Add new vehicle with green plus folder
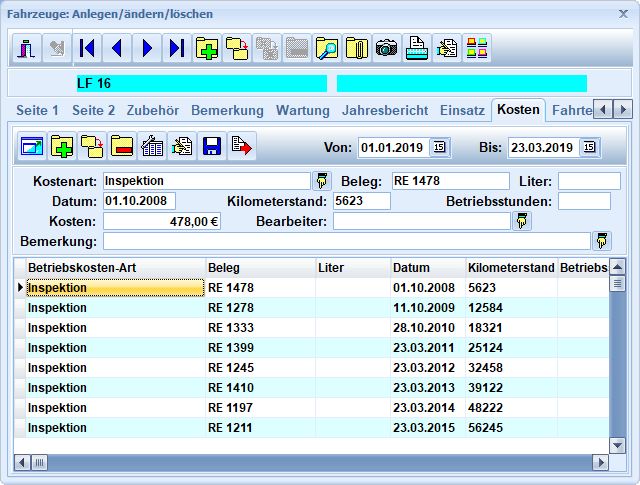640x485 pixels. pos(207,49)
